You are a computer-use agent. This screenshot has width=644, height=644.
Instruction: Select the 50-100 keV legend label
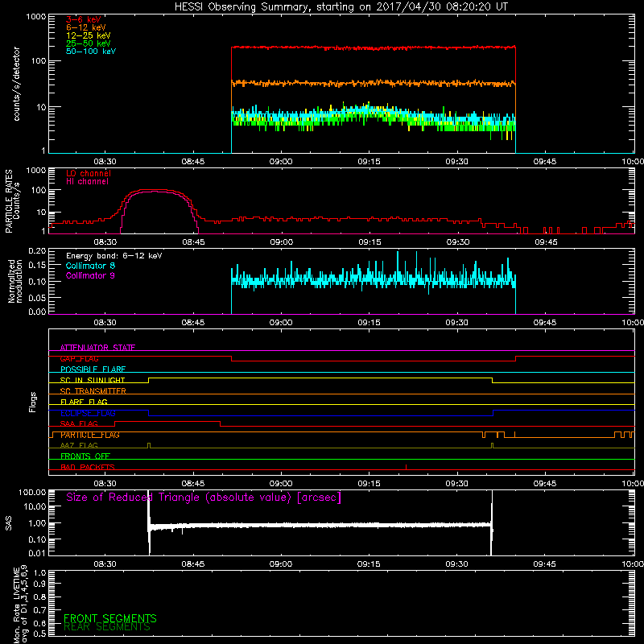(91, 52)
